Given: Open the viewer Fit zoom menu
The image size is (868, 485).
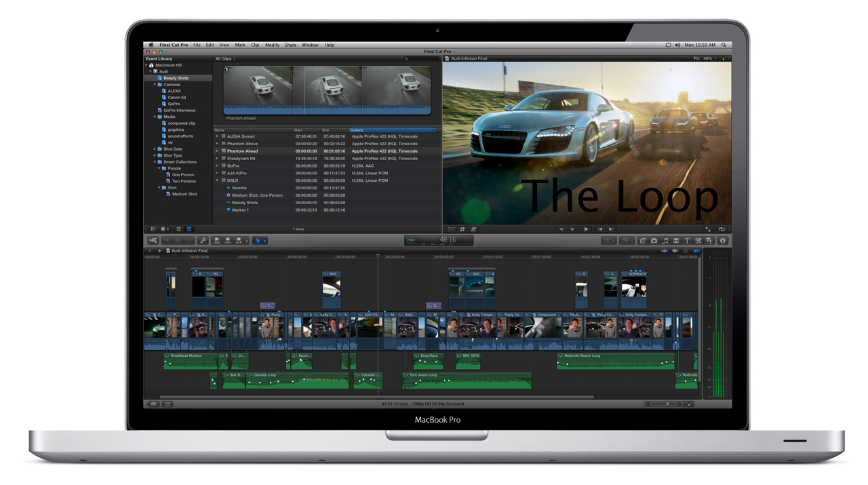Looking at the screenshot, I should click(x=704, y=59).
